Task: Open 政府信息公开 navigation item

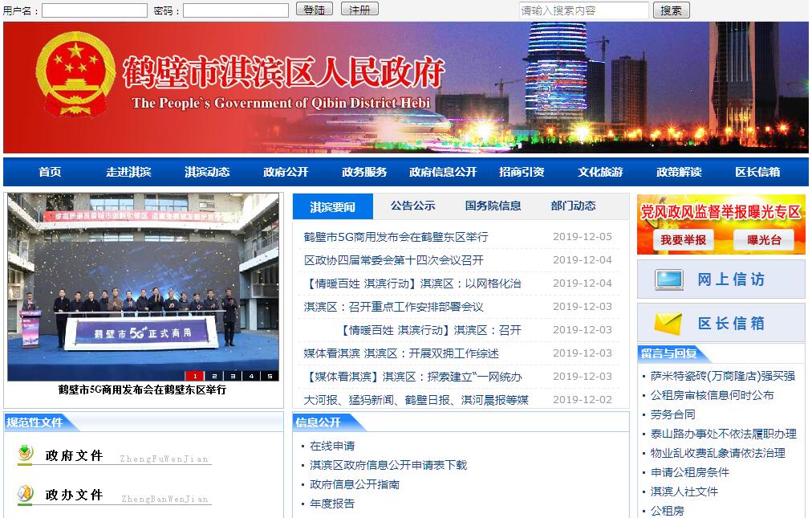Action: (x=443, y=172)
